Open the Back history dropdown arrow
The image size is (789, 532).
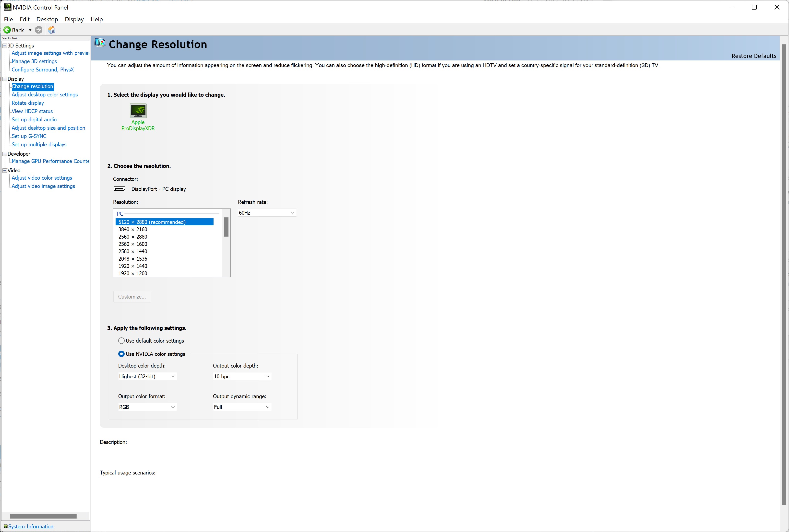(x=30, y=30)
